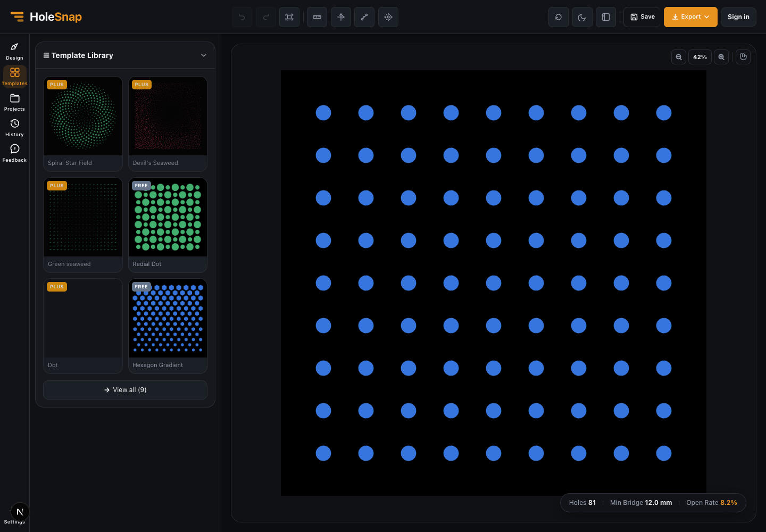Open the History sidebar section
The height and width of the screenshot is (532, 766).
15,128
